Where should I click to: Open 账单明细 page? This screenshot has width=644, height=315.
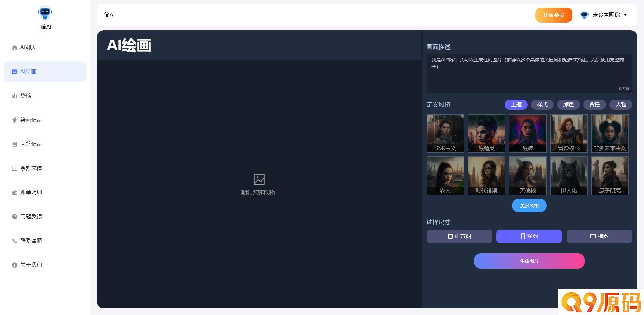click(45, 192)
